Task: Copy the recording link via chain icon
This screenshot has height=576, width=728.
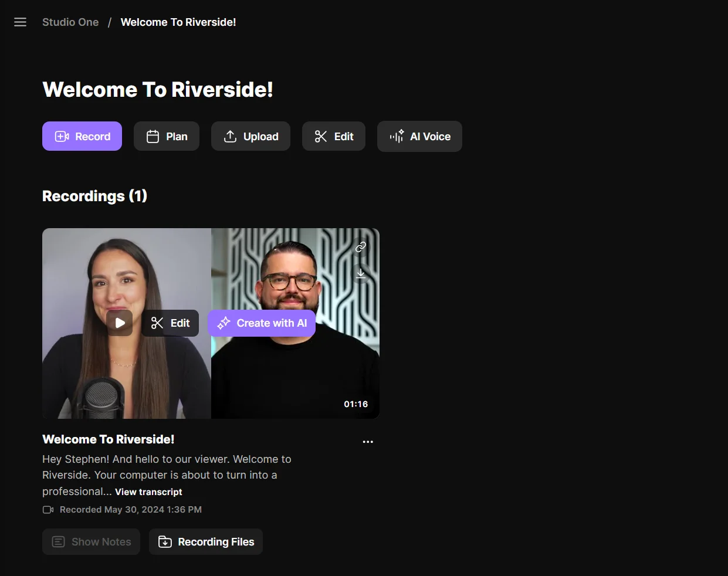Action: 361,247
